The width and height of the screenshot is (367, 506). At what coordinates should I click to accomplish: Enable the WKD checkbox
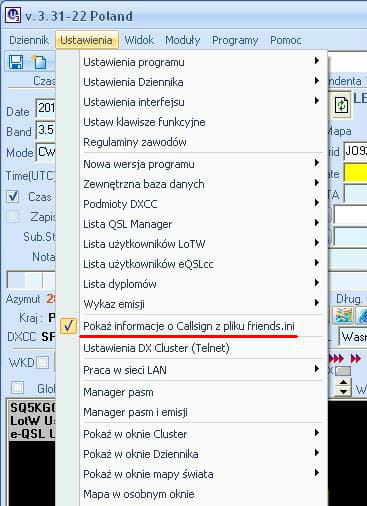pyautogui.click(x=42, y=362)
